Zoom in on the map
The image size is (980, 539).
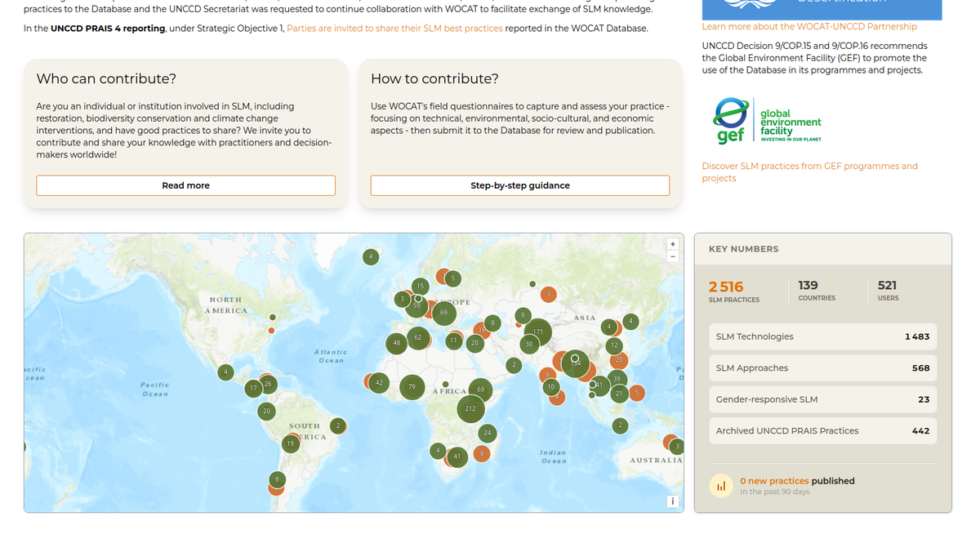tap(672, 244)
